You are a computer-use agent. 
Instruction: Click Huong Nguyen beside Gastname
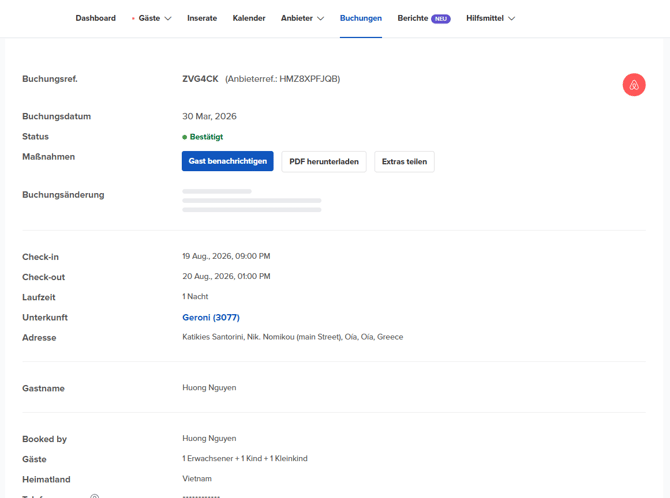(x=209, y=388)
